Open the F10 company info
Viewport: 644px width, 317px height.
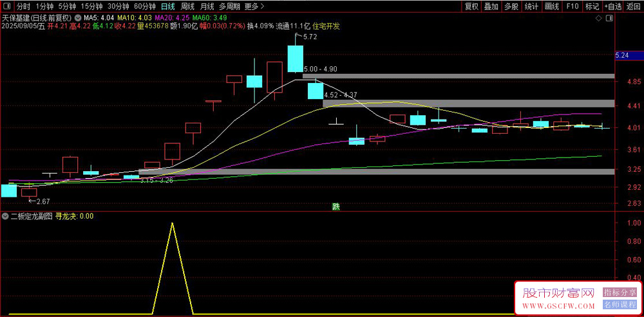pos(572,6)
